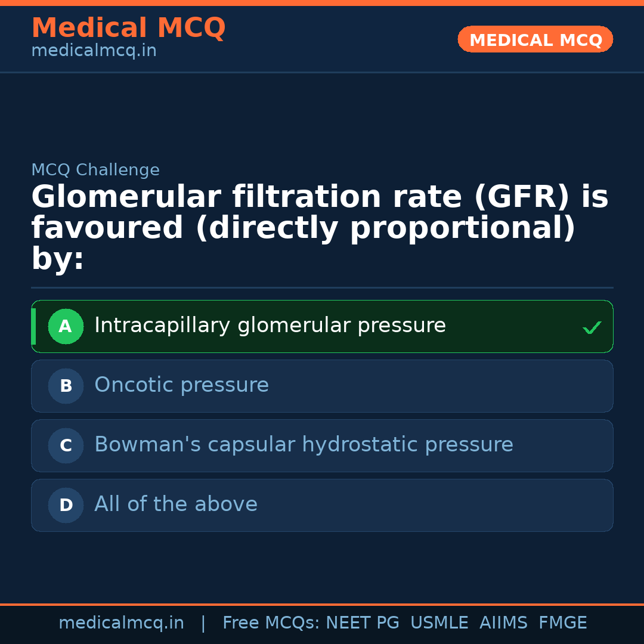Click the large orange "Medical MCQ" title
This screenshot has width=644, height=644.
pyautogui.click(x=128, y=28)
